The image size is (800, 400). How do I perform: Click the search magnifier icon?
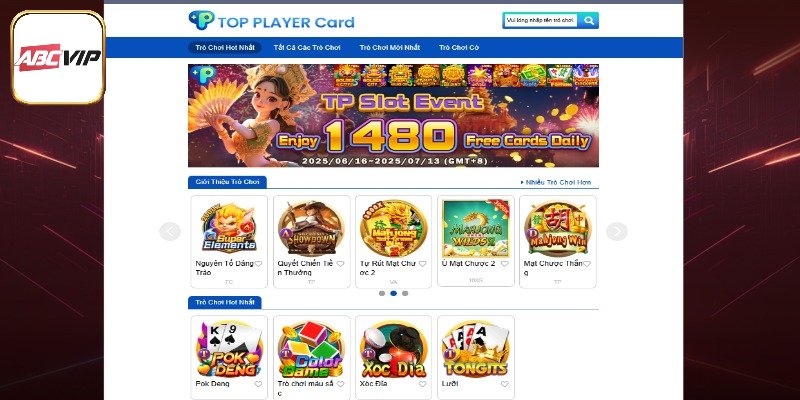tap(589, 20)
